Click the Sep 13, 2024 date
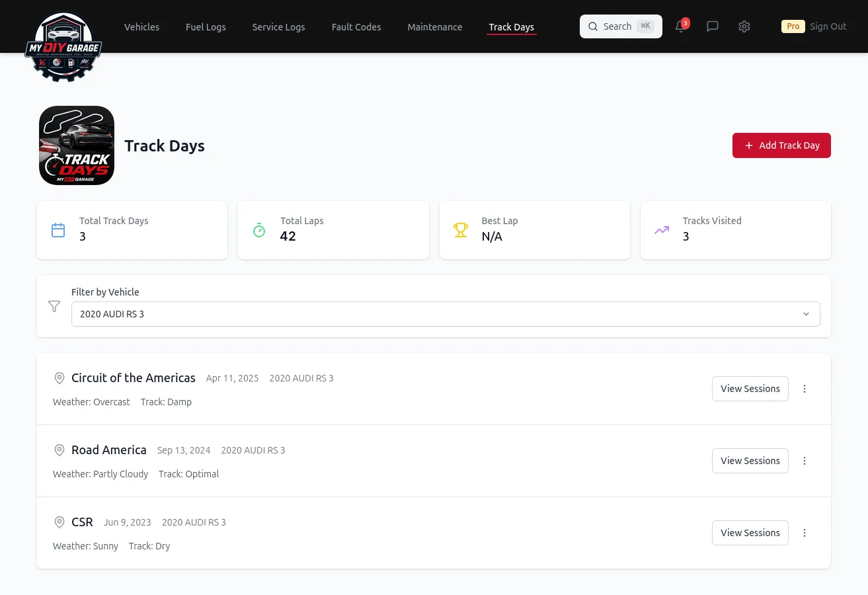 184,450
